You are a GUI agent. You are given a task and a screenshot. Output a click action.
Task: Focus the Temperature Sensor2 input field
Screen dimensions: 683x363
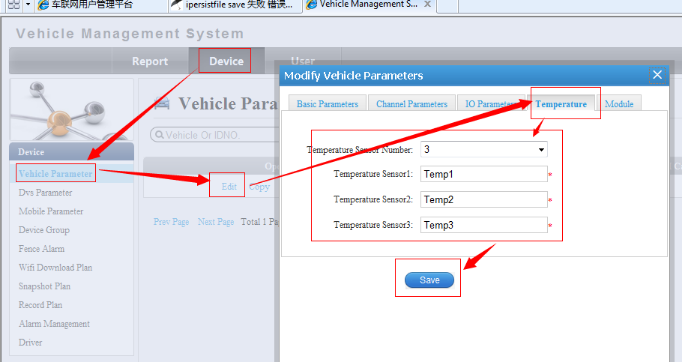pos(484,200)
